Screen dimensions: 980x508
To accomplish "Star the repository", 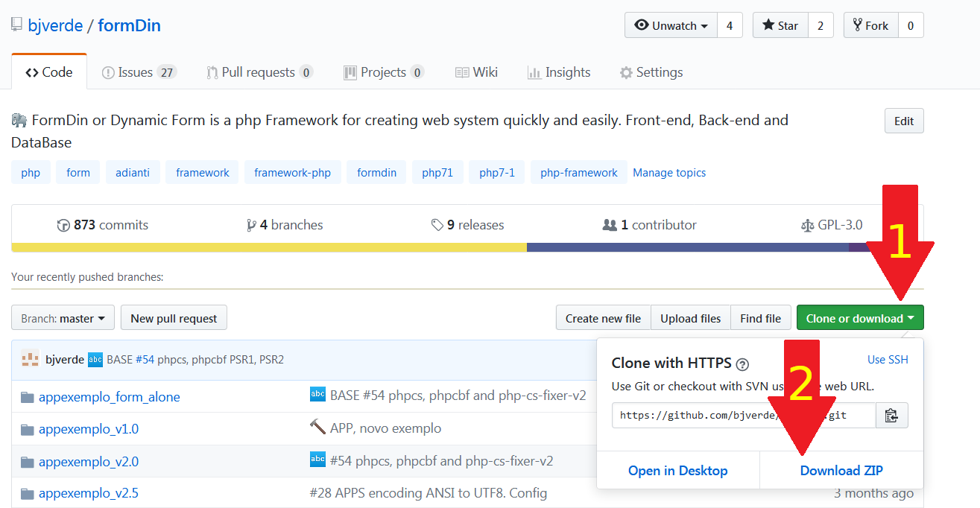I will coord(780,25).
